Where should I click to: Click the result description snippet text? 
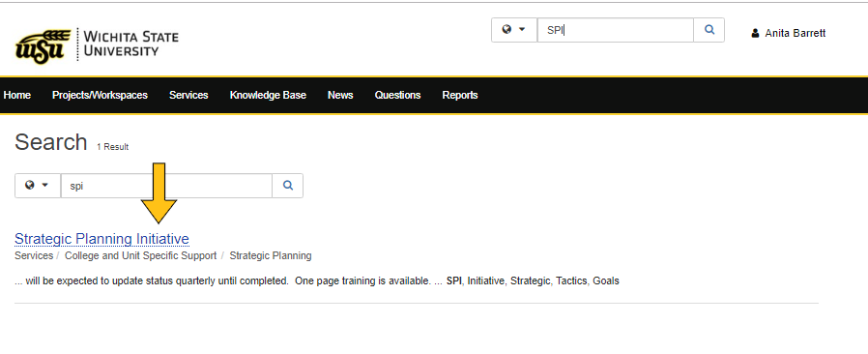coord(317,280)
